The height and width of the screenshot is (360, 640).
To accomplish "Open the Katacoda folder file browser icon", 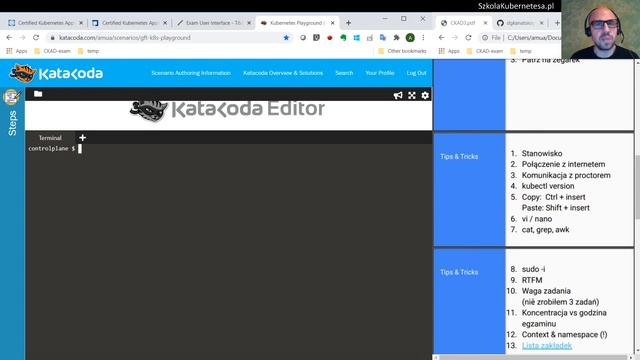I will tap(38, 94).
